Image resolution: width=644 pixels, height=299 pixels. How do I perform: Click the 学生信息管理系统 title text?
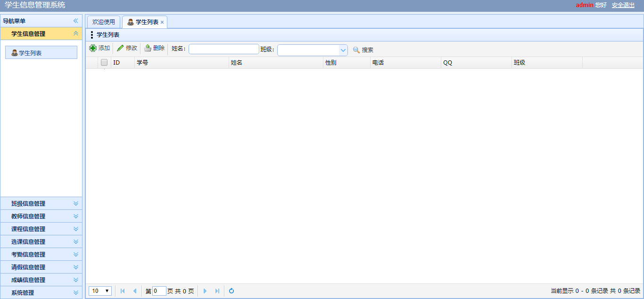click(35, 5)
